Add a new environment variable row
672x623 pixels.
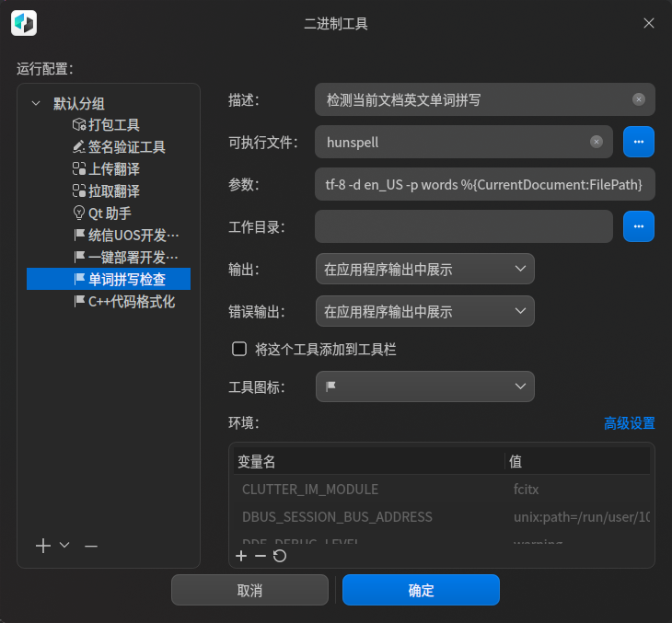coord(241,556)
